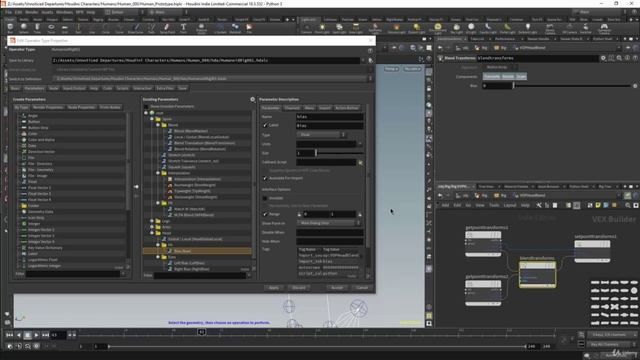Click the Apply button
Screen dimensions: 640x360
pos(273,288)
